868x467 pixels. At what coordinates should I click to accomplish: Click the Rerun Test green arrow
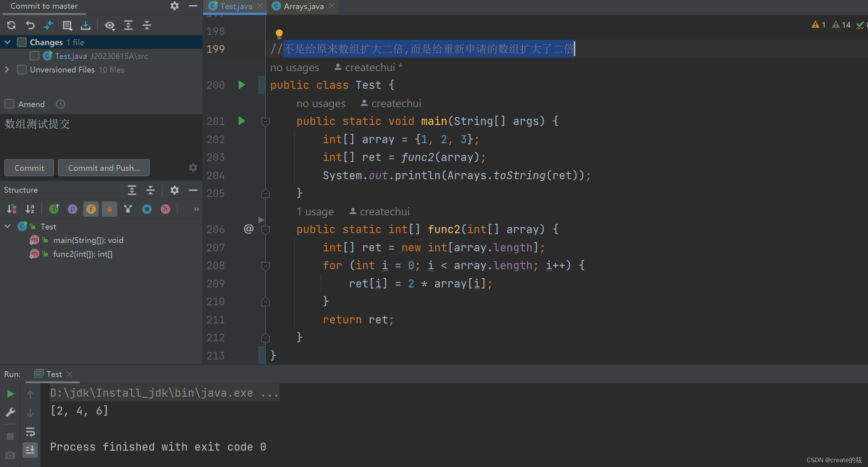(10, 394)
